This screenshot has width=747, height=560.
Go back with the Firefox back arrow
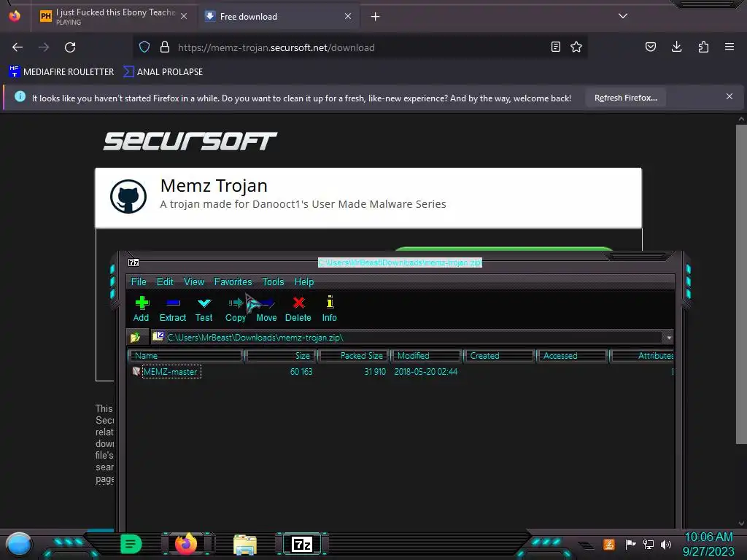[18, 47]
